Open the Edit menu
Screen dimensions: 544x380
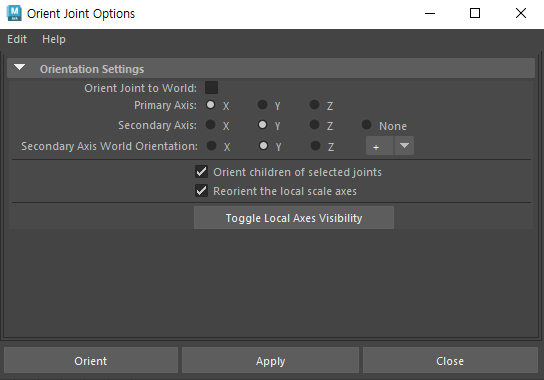click(x=17, y=39)
